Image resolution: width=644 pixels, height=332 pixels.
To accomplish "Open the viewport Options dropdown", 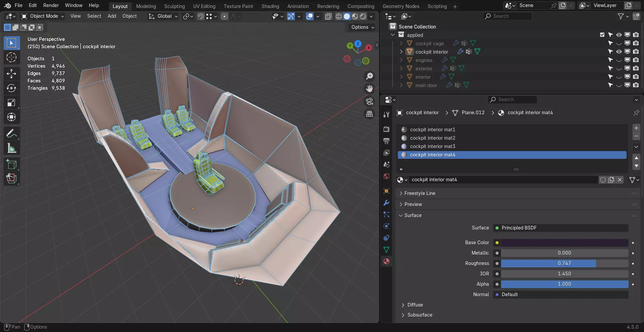I will coord(363,27).
